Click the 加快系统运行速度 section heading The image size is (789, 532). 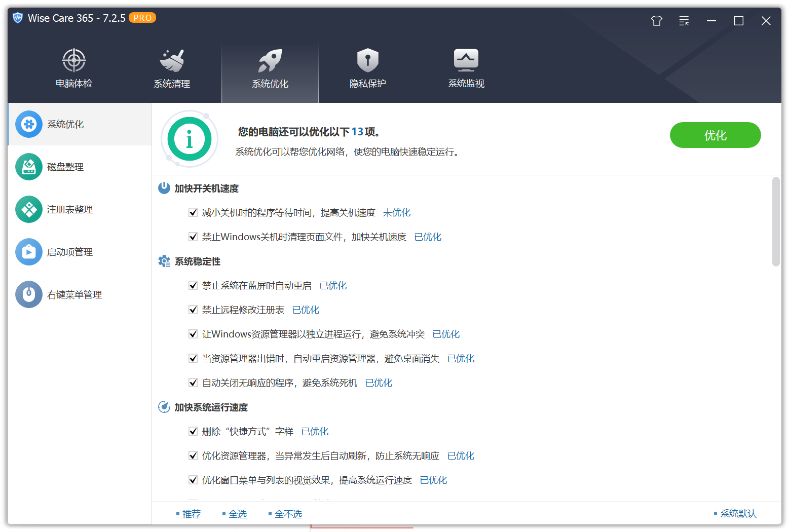211,407
